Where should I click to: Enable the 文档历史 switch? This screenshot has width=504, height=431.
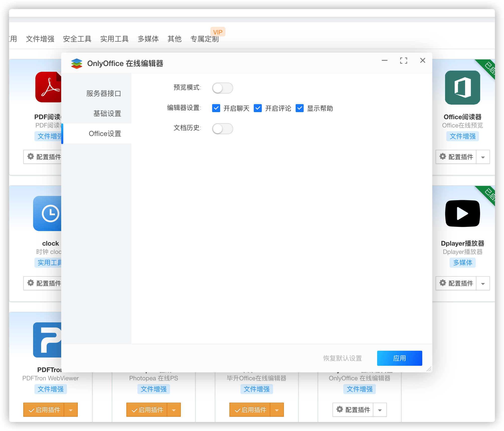click(222, 129)
